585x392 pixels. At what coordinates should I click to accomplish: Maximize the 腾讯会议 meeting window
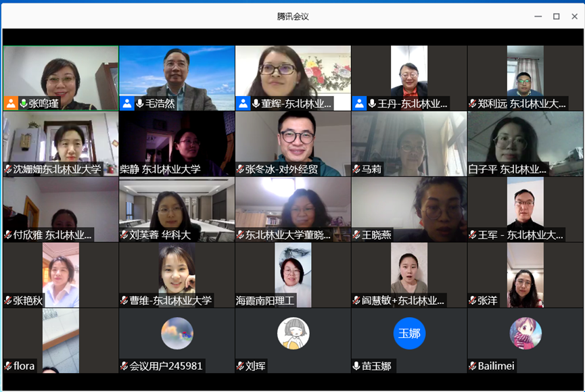pyautogui.click(x=556, y=16)
